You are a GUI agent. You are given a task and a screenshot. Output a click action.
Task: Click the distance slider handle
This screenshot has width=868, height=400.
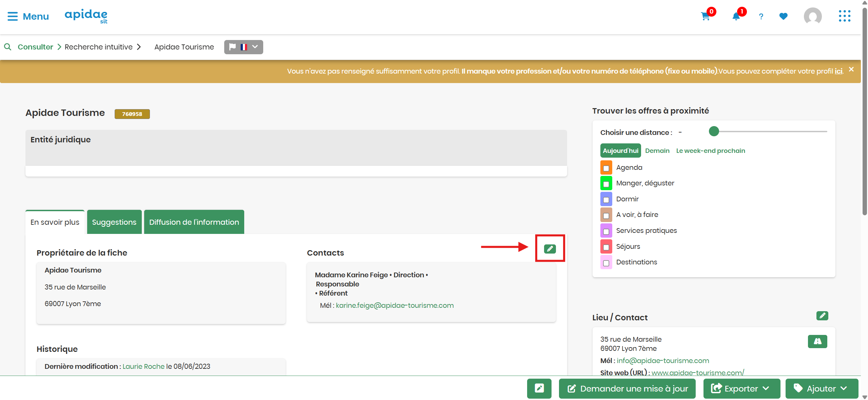pos(714,131)
